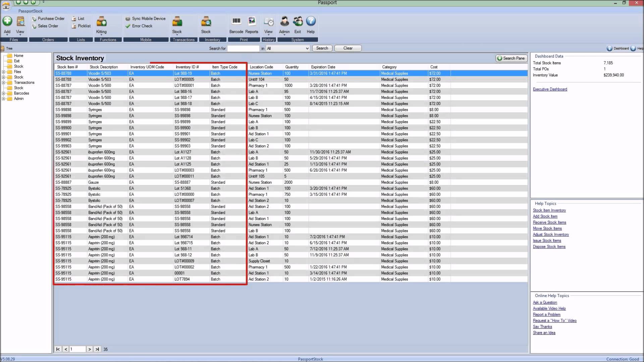
Task: Click inside the Search for input field
Action: point(244,48)
